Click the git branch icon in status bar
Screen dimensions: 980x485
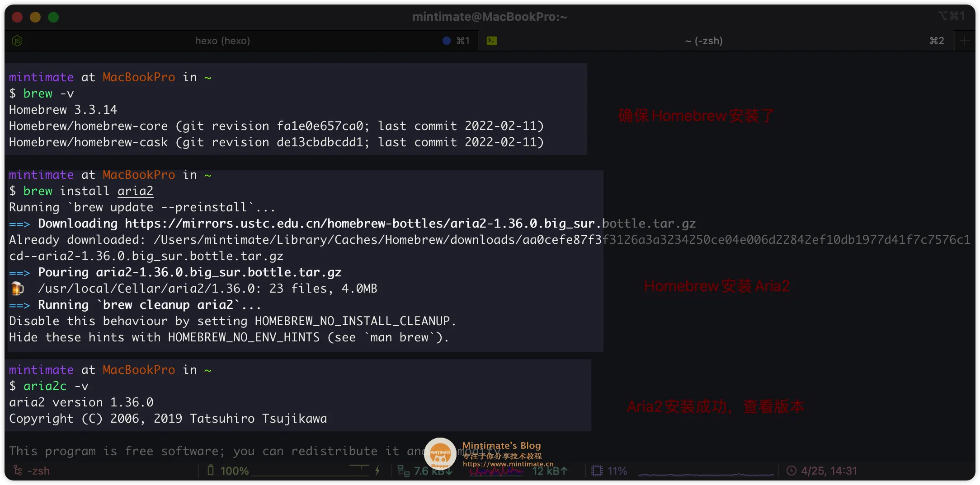coord(18,471)
